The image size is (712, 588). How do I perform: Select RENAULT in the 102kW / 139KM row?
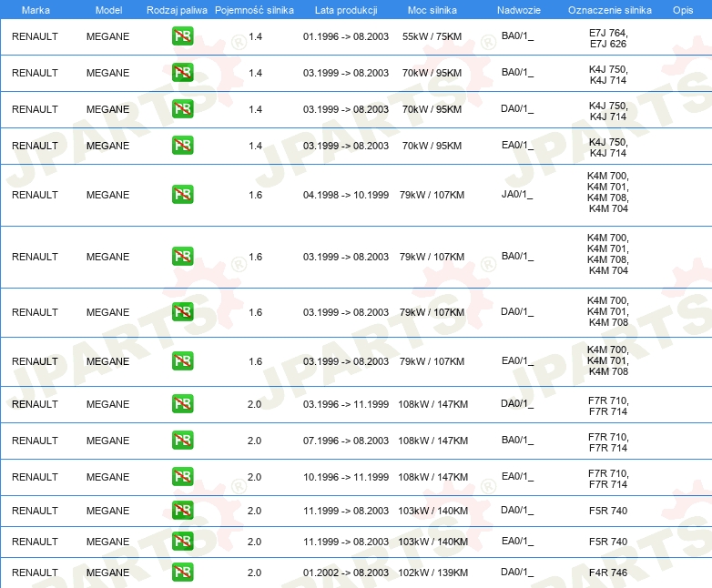click(x=35, y=573)
